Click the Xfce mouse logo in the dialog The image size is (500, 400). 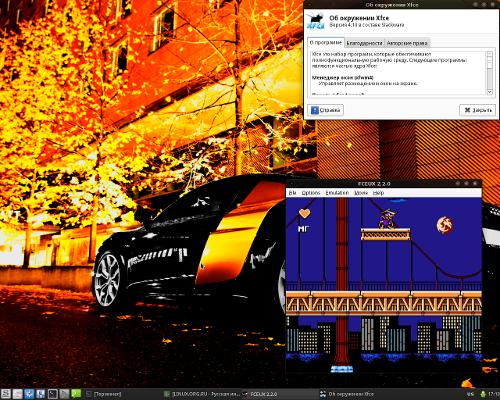tap(315, 21)
